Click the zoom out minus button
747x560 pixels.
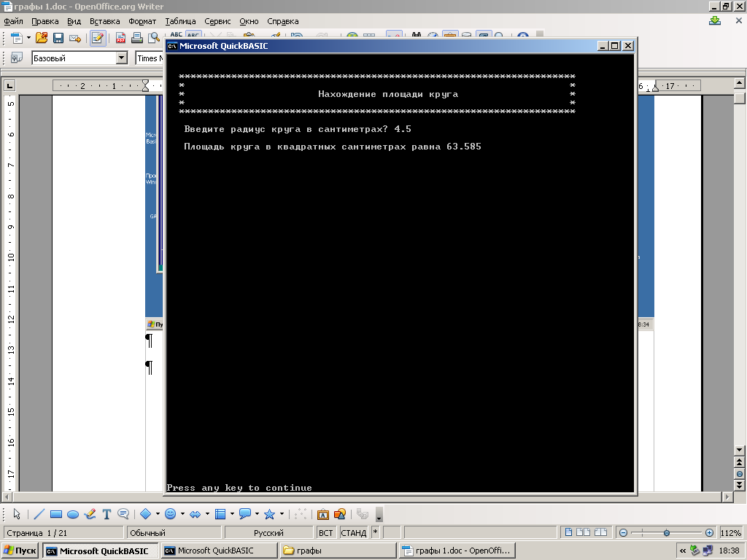(623, 533)
